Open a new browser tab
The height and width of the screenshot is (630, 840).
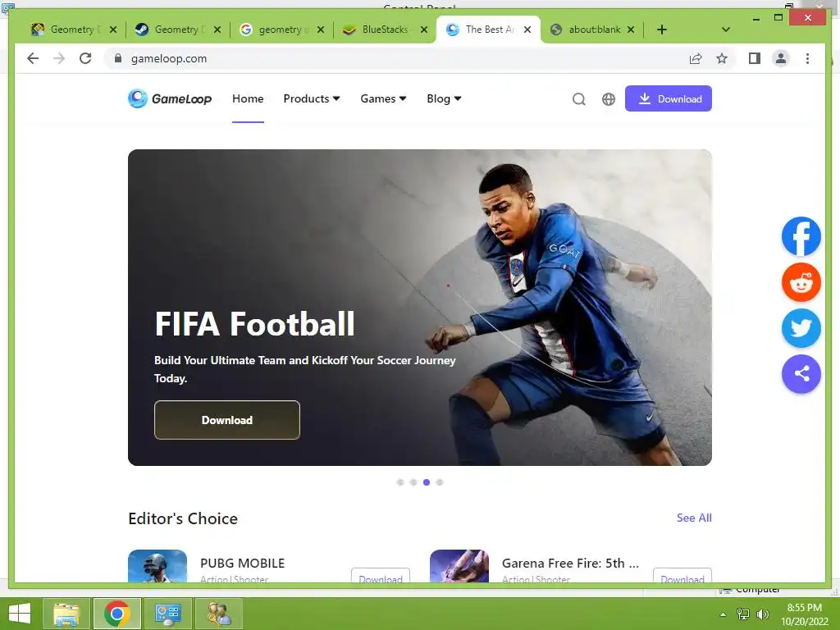click(x=662, y=30)
